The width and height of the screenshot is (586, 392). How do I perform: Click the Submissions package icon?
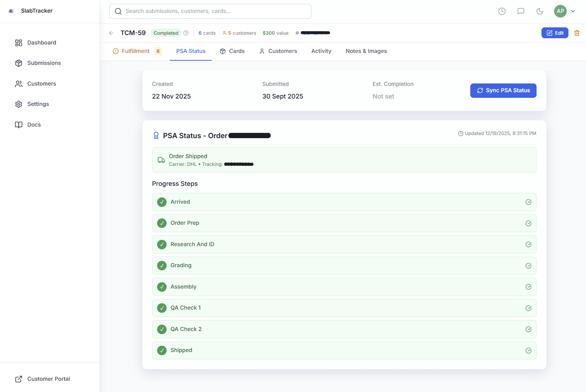[x=19, y=63]
